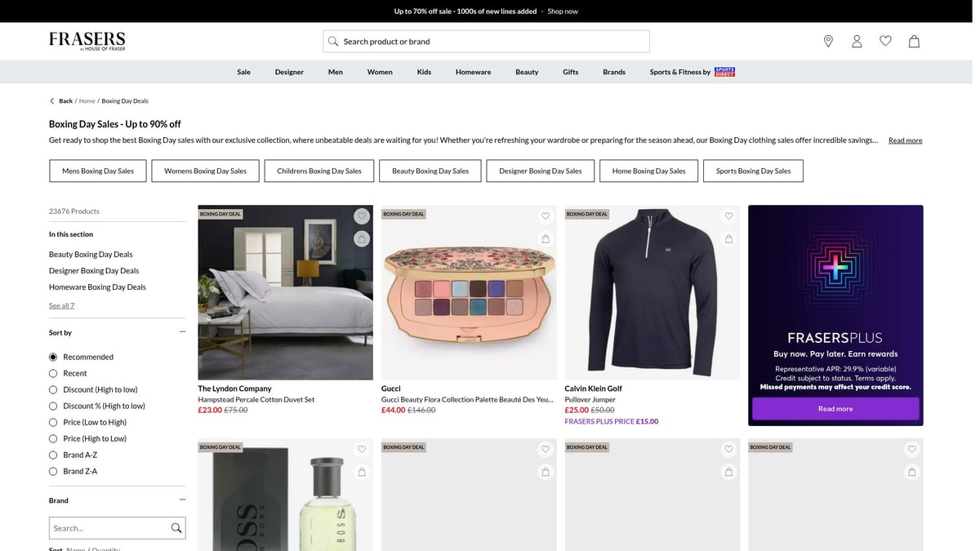Click the Sports Direct logo next to Sports & Fitness
Screen dimensions: 980x551
(x=725, y=71)
